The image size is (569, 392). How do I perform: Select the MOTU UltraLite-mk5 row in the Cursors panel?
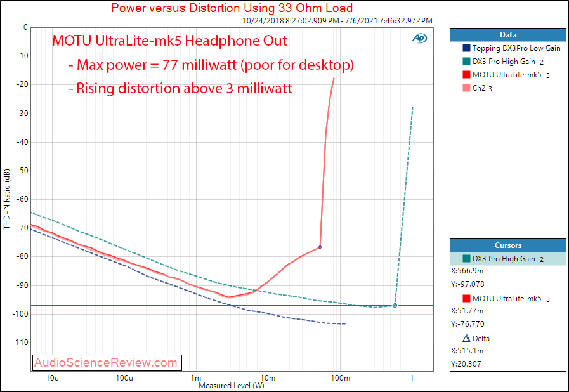pyautogui.click(x=508, y=298)
